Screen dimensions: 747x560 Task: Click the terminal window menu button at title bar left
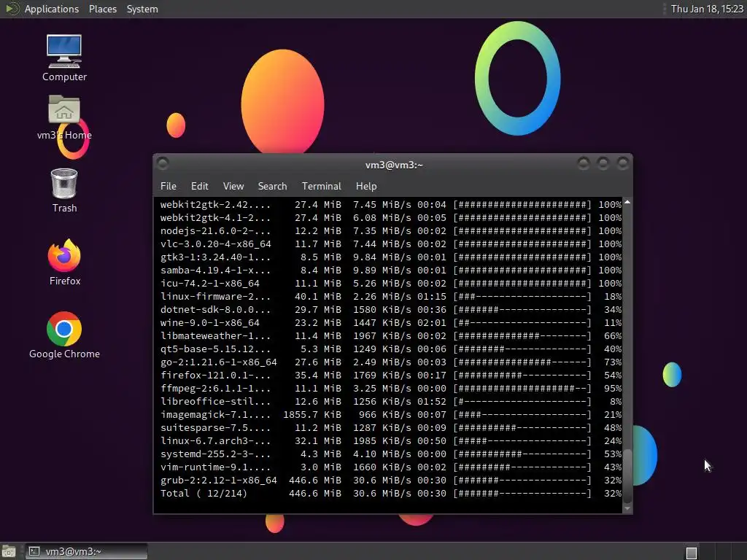pos(163,164)
